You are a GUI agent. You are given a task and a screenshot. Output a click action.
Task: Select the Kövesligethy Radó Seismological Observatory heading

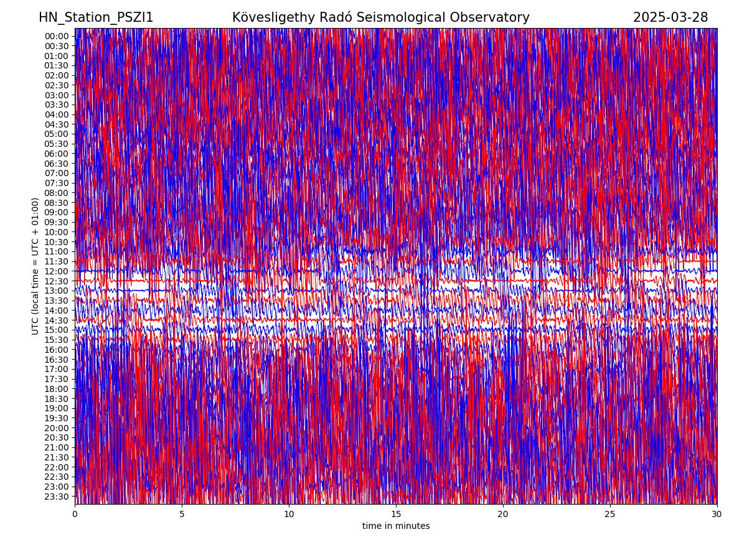pyautogui.click(x=380, y=17)
